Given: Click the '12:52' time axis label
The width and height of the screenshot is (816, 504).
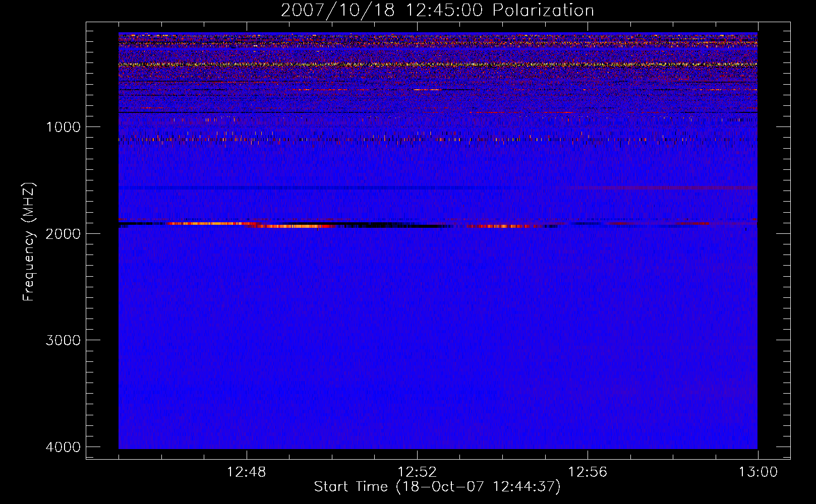Looking at the screenshot, I should [x=417, y=472].
